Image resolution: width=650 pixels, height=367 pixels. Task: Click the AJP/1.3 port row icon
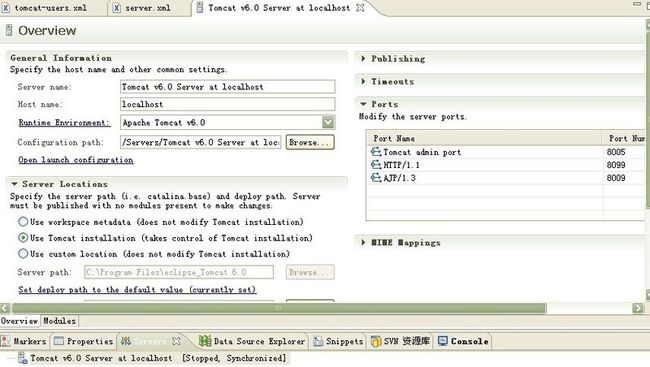[376, 177]
